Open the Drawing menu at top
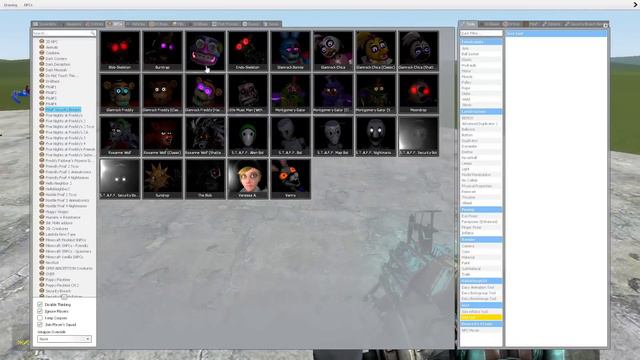 click(x=11, y=5)
